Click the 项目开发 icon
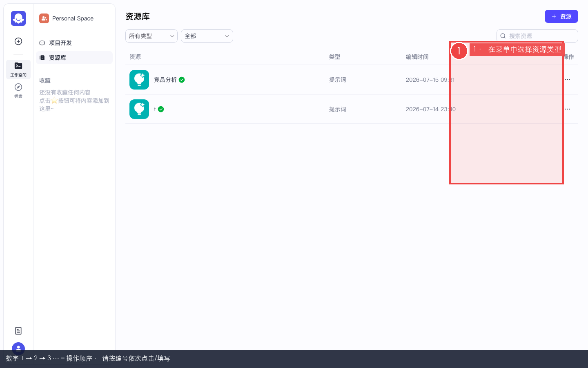This screenshot has width=588, height=368. (42, 43)
